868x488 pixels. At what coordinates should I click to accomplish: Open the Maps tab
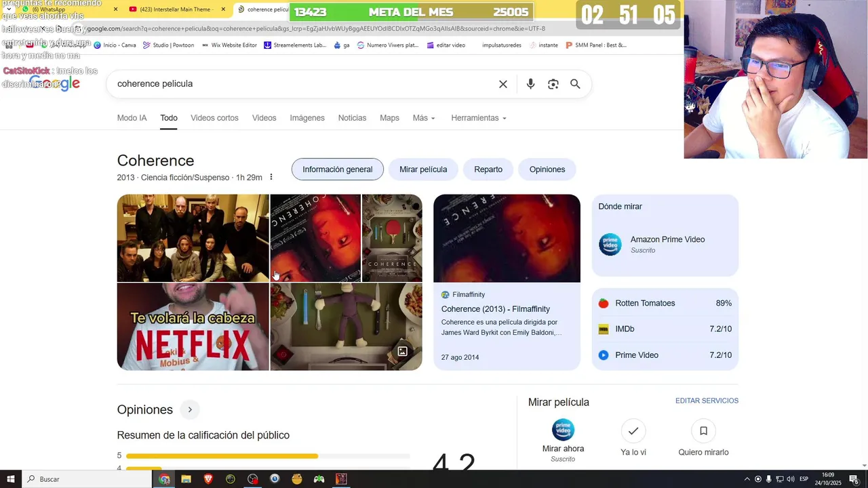[389, 118]
